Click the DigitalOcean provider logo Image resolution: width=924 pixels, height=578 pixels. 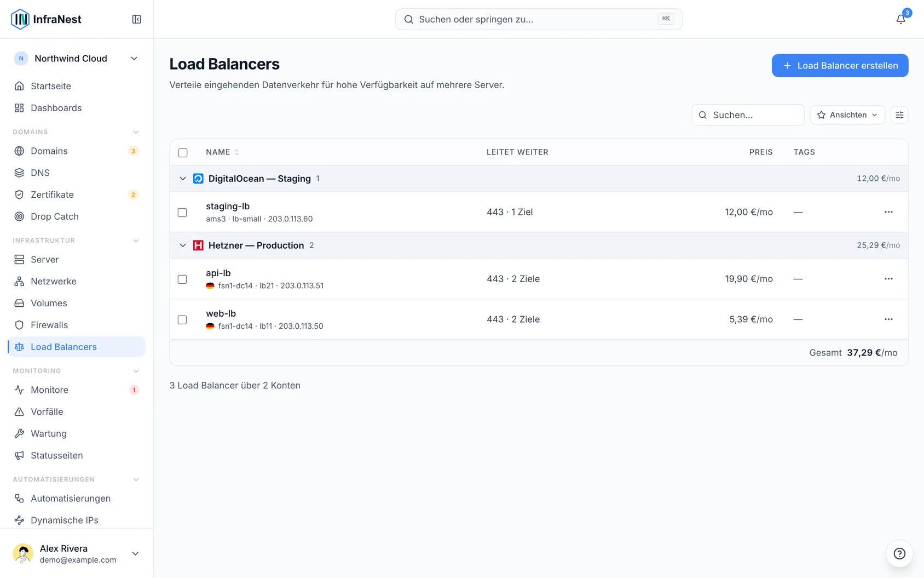[198, 179]
